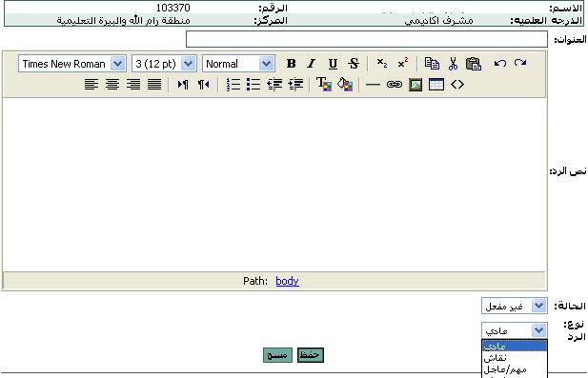Toggle the HTML source view
Viewport: 588px width, 378px height.
[x=457, y=85]
